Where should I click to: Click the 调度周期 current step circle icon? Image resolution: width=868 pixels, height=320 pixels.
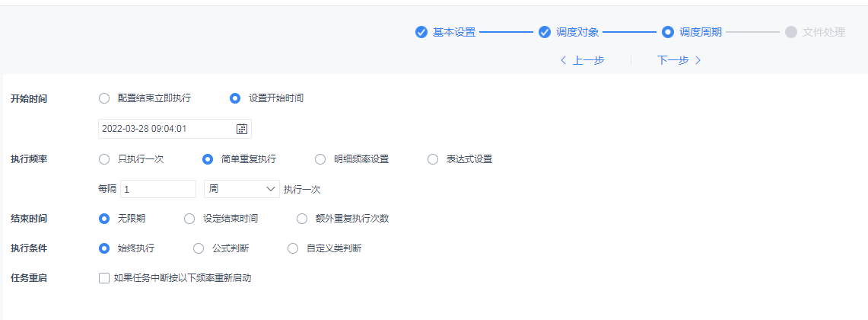668,32
